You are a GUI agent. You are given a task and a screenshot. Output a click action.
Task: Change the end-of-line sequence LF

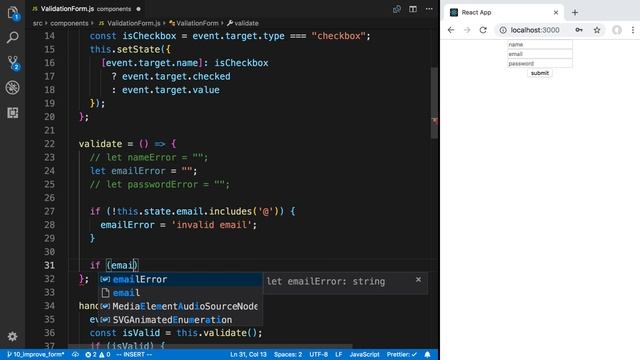[x=339, y=354]
